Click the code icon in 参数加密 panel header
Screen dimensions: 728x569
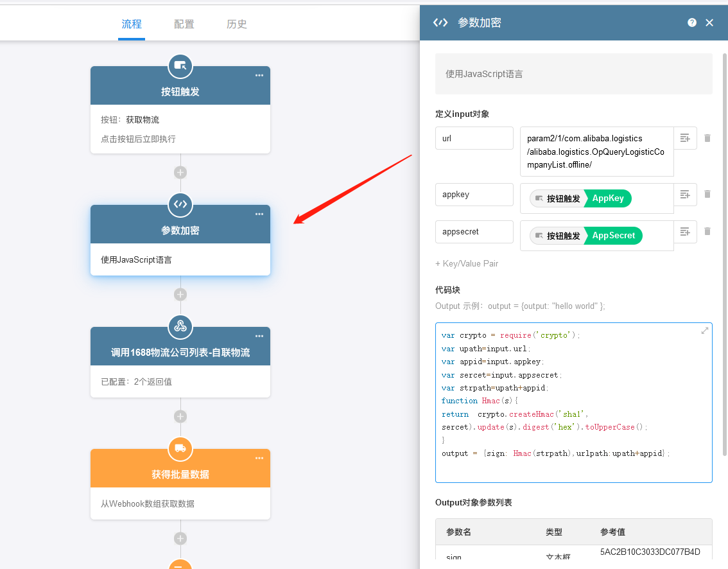coord(440,22)
